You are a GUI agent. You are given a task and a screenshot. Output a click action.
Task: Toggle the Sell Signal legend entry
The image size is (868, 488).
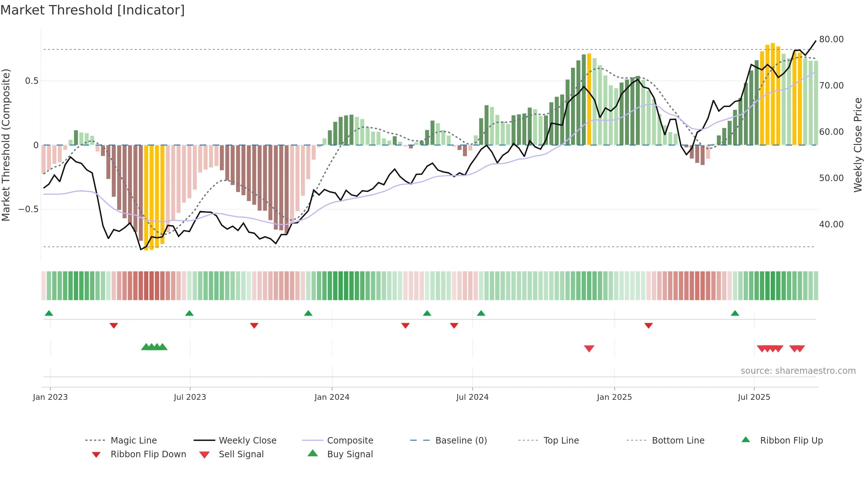(x=231, y=454)
